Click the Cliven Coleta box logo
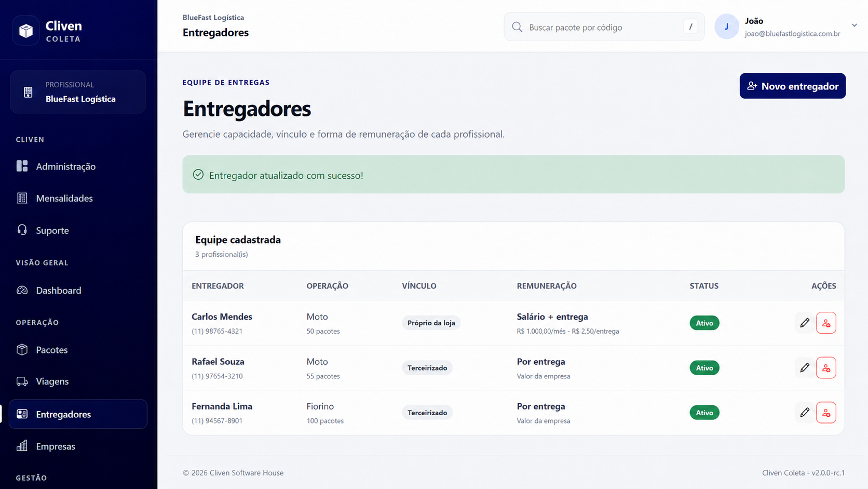This screenshot has height=489, width=868. click(x=26, y=31)
